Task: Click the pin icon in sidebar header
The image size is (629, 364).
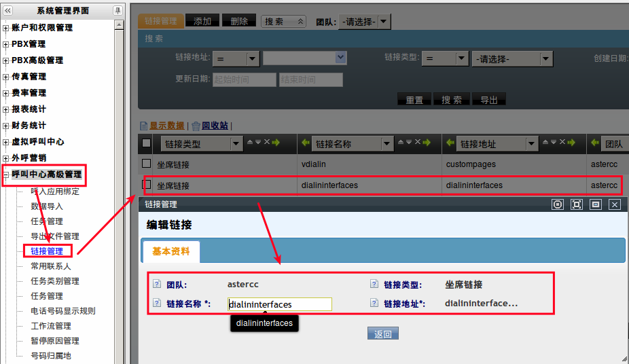Action: tap(118, 10)
